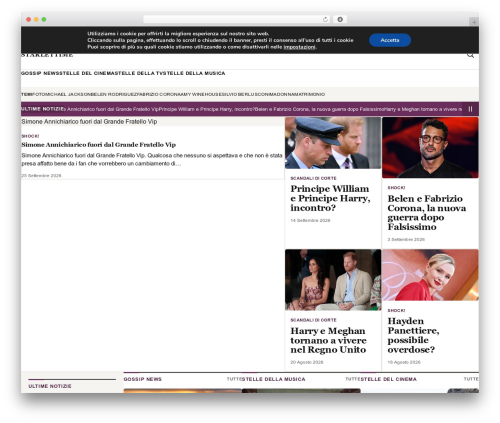Pause the Ultime Notizie ticker

(x=470, y=109)
